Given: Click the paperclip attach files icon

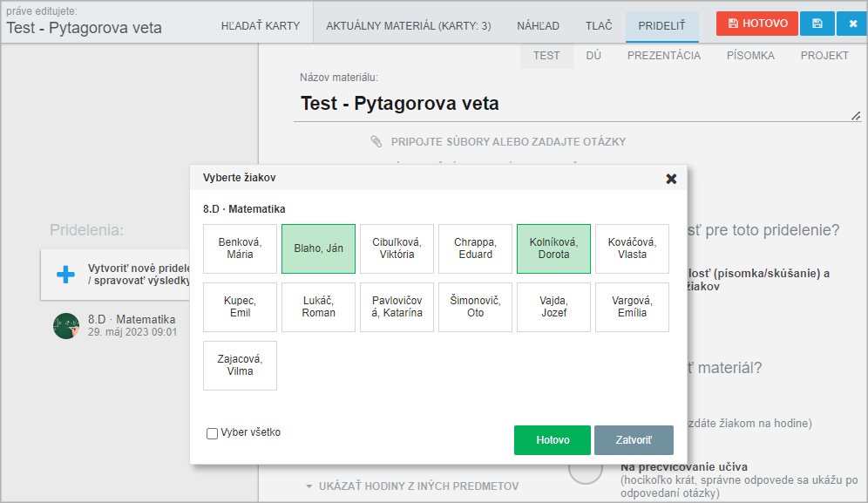Looking at the screenshot, I should pos(376,141).
